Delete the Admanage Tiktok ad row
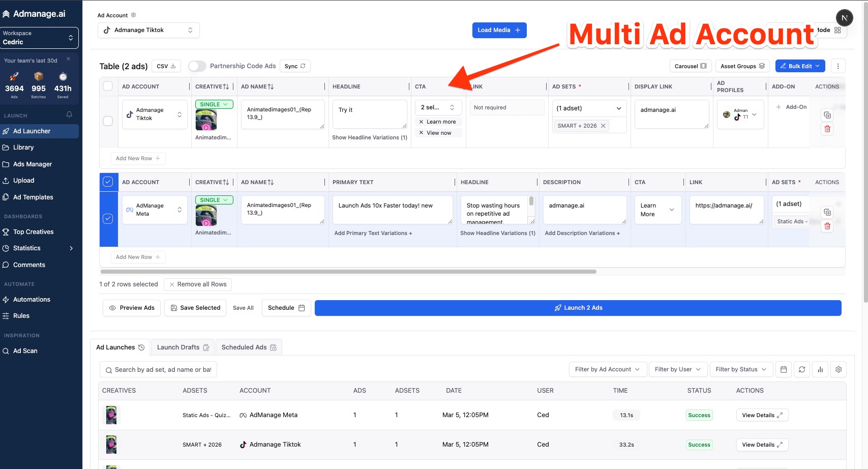Image resolution: width=868 pixels, height=469 pixels. tap(827, 129)
